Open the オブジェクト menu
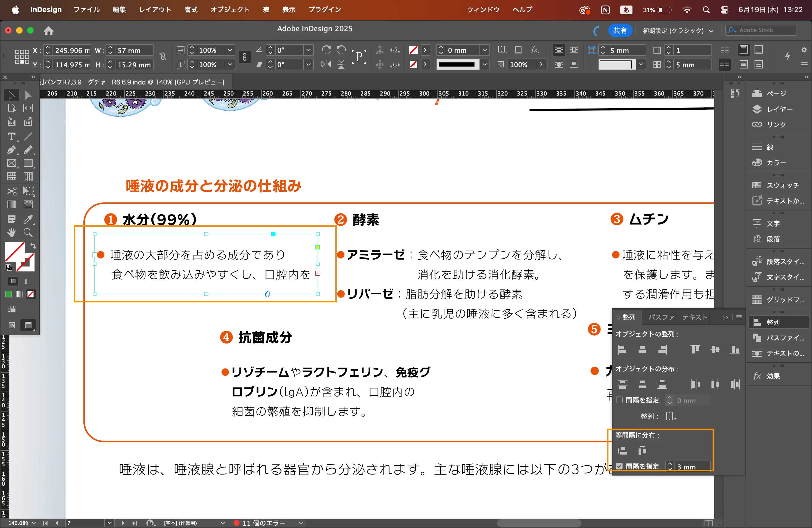The image size is (812, 528). (x=230, y=10)
